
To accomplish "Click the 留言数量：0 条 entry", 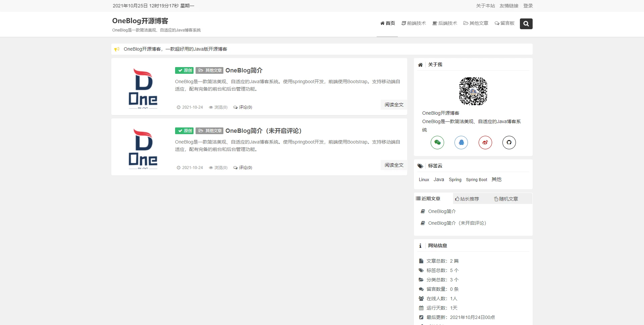I will tap(439, 289).
